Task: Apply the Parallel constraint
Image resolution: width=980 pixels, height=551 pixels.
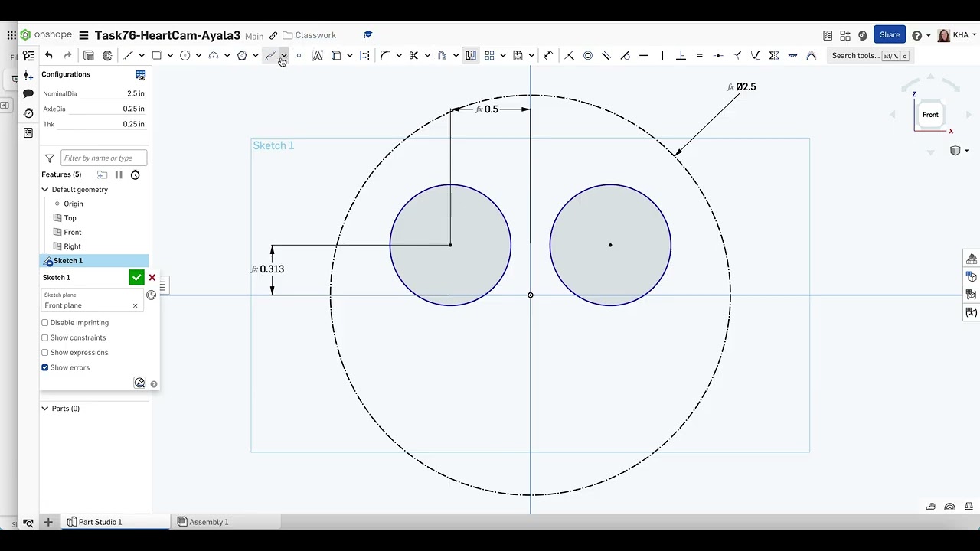Action: (x=606, y=55)
